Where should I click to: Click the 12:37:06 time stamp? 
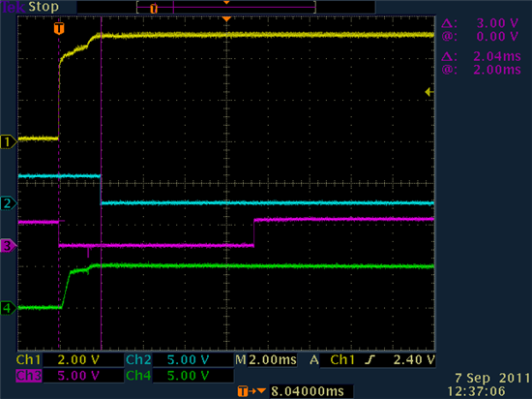(x=476, y=391)
